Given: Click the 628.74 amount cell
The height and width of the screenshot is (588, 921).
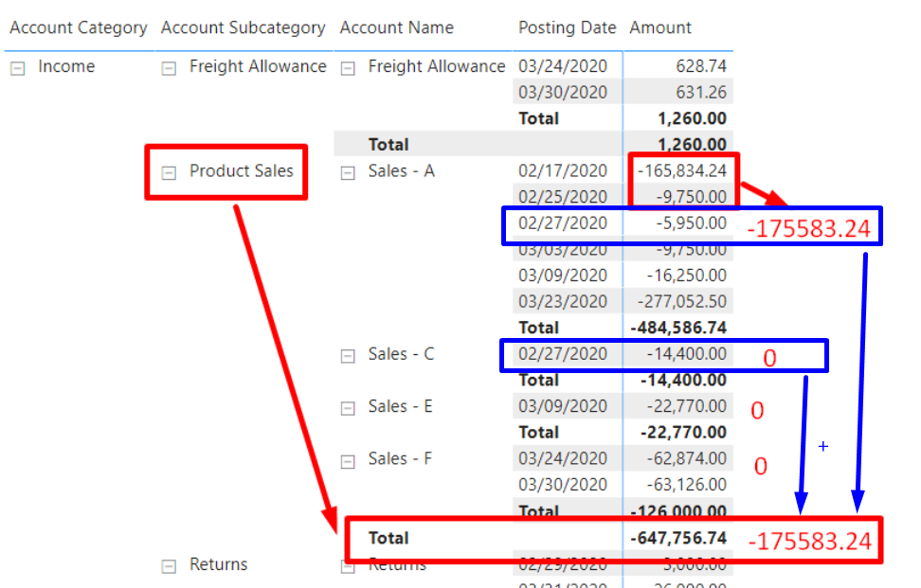Looking at the screenshot, I should 701,66.
